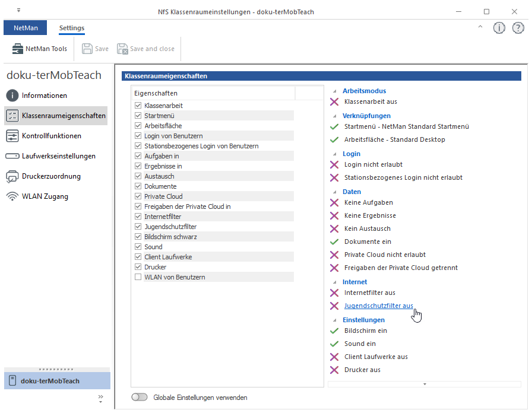Viewport: 532px width, 413px height.
Task: Toggle Globale Einstellungen verwenden switch
Action: point(140,397)
